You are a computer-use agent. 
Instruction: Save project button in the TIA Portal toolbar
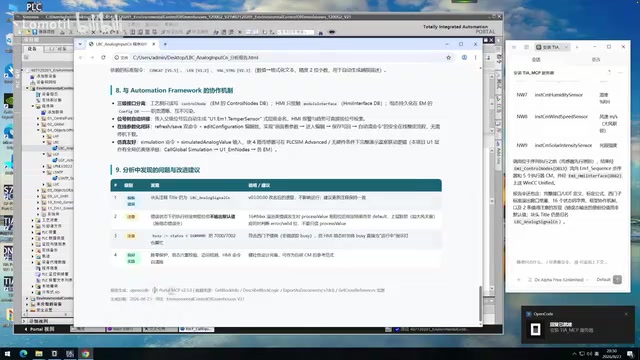[x=44, y=32]
